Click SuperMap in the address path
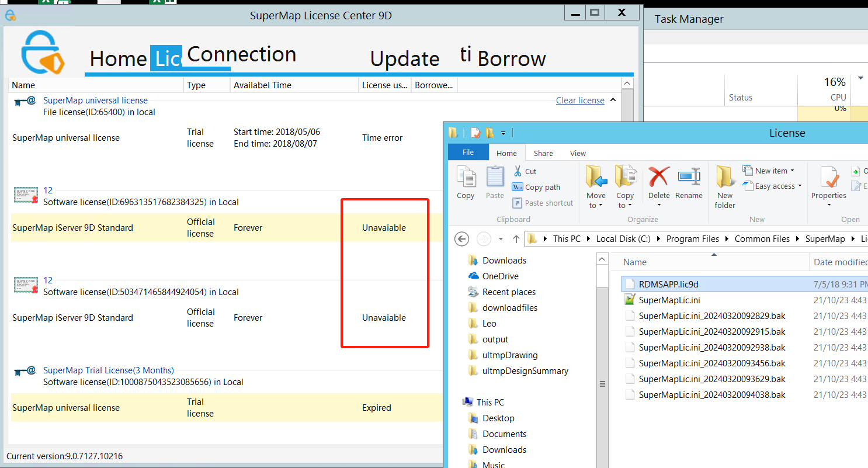Screen dimensions: 868x468 click(825, 239)
